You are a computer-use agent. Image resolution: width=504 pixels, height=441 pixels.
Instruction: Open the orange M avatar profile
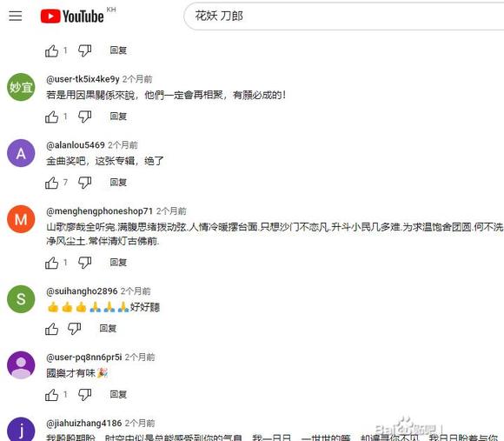[x=21, y=219]
